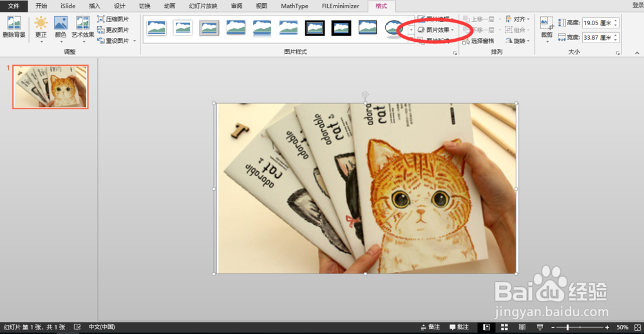Apply the fifth reflected rounded picture style
Screen dimensions: 644x334
click(262, 28)
